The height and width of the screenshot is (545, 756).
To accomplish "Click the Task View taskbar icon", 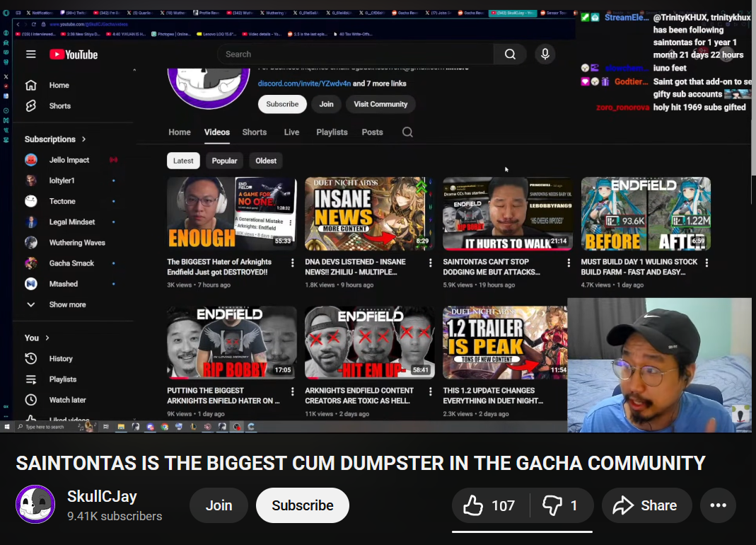I will [105, 427].
